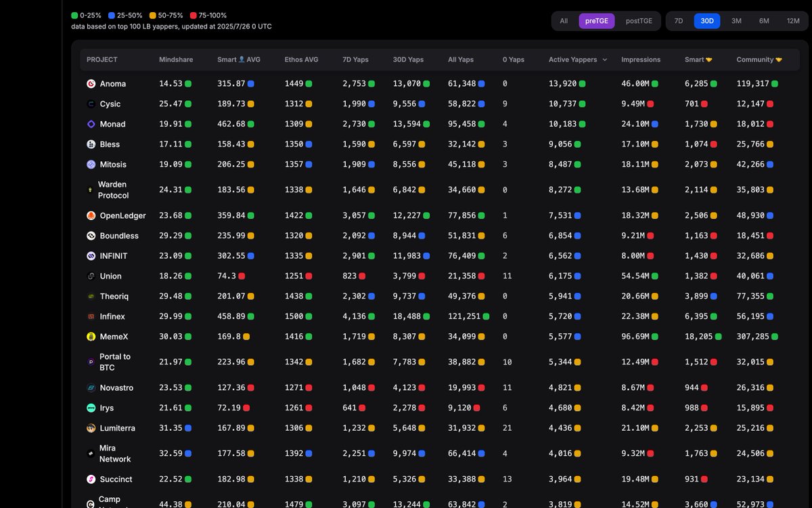The height and width of the screenshot is (508, 812).
Task: Sort table by Mindshare column header
Action: [x=176, y=60]
